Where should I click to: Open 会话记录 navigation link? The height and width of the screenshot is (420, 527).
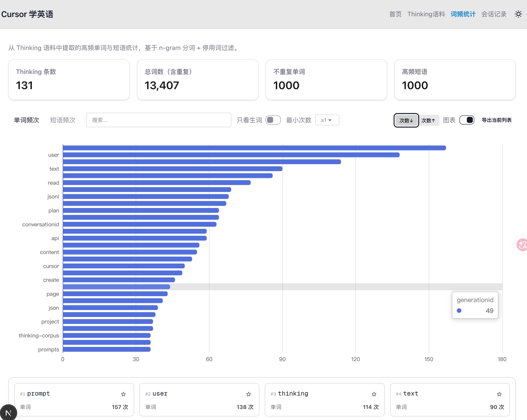pos(494,14)
